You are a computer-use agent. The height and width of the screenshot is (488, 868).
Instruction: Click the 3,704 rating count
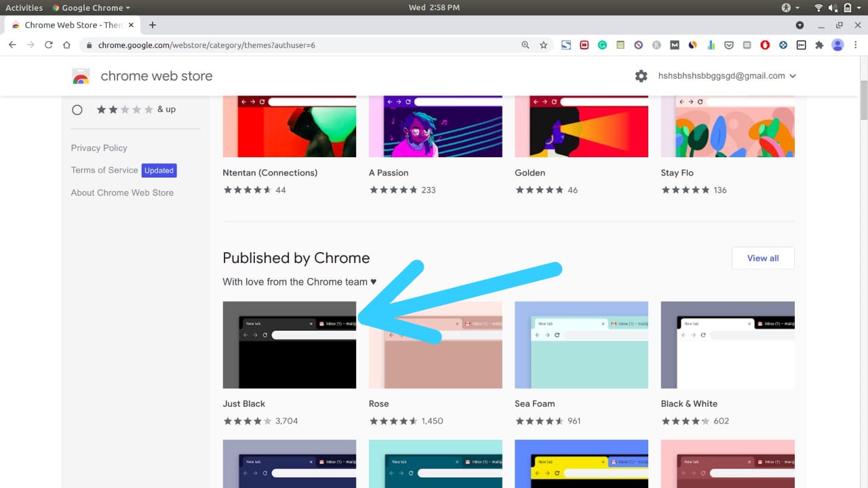pos(287,421)
